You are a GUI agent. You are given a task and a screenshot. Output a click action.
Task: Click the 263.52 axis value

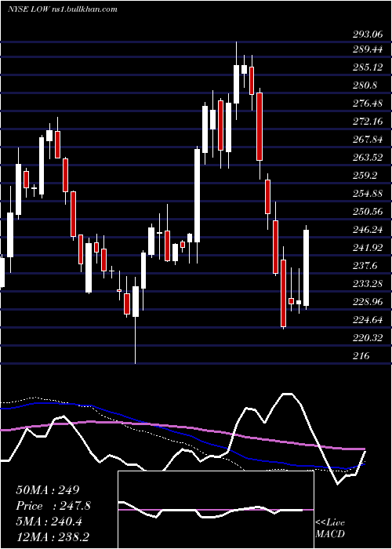click(367, 158)
